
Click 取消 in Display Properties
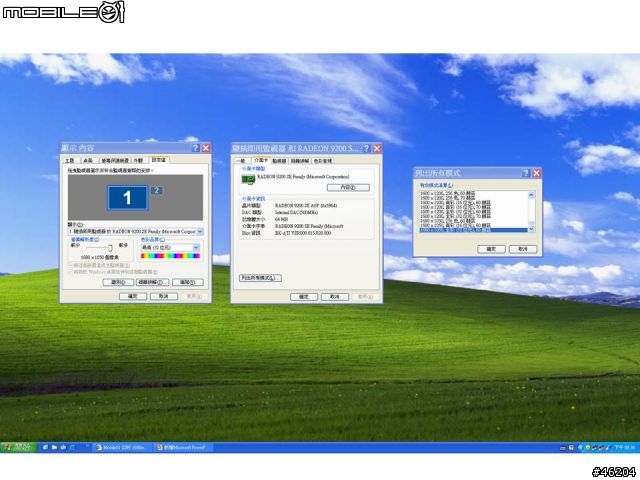pos(164,296)
